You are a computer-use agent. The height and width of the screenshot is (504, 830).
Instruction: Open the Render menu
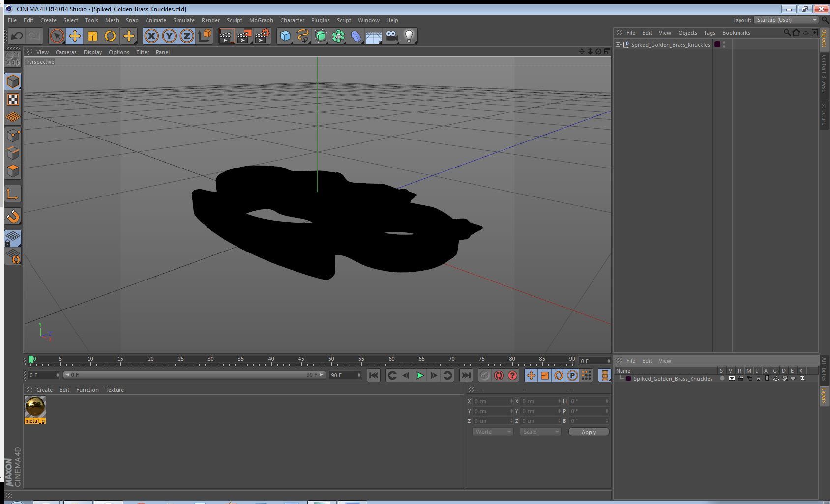210,20
